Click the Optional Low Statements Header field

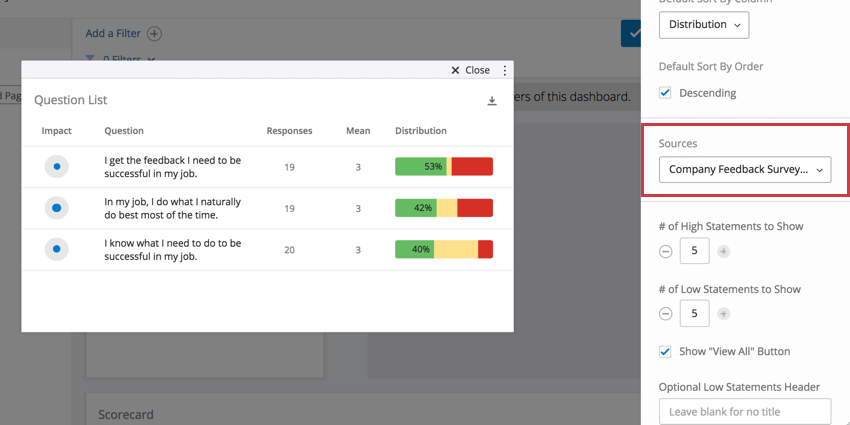(x=745, y=411)
